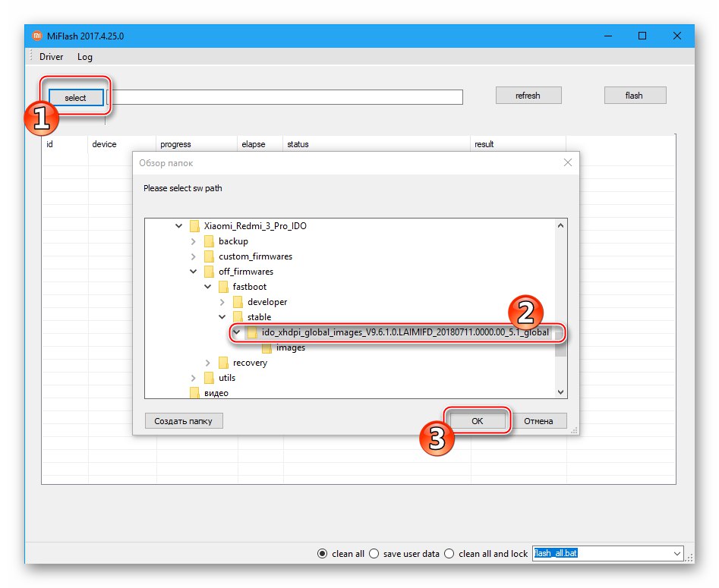Click the select button in MiFlash
The width and height of the screenshot is (719, 588).
(76, 97)
